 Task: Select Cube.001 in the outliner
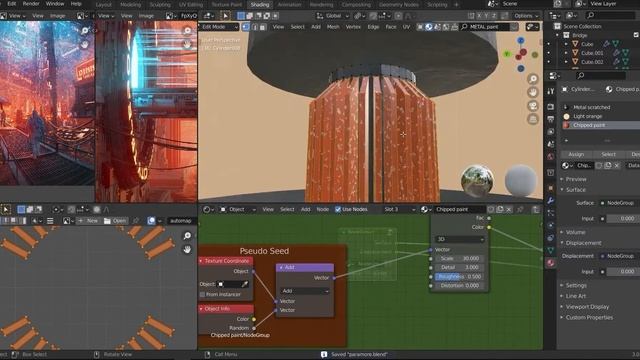click(x=592, y=53)
